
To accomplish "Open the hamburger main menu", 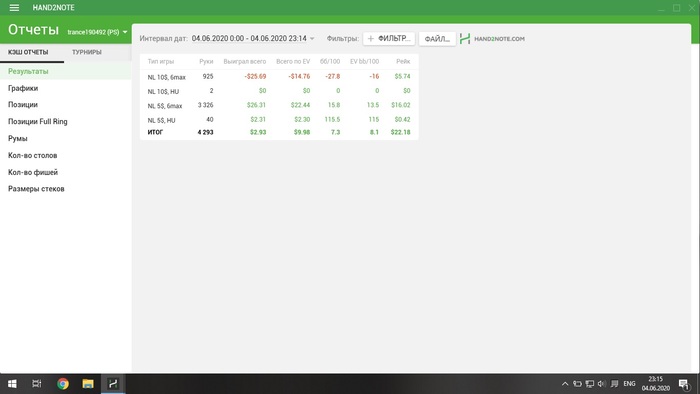I will [x=14, y=8].
